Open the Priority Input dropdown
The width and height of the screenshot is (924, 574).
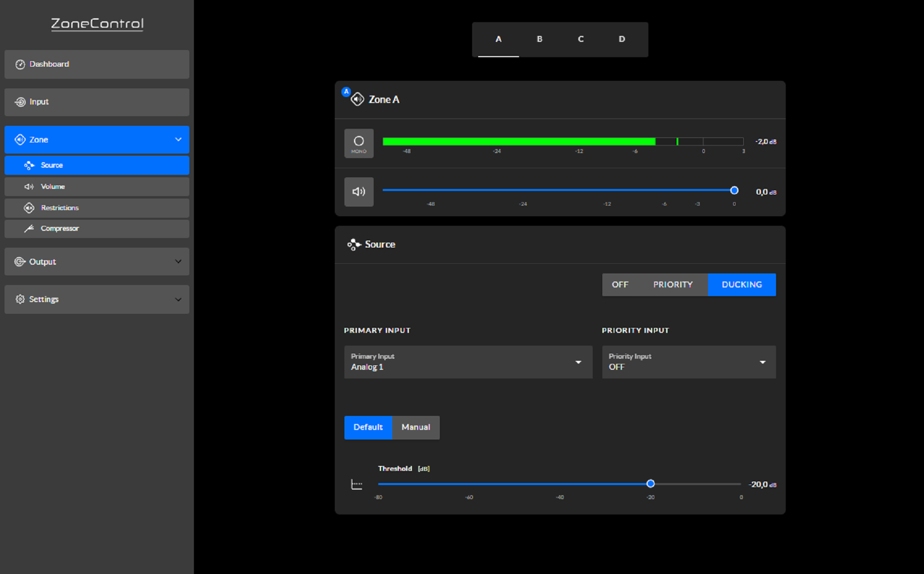[x=688, y=362]
